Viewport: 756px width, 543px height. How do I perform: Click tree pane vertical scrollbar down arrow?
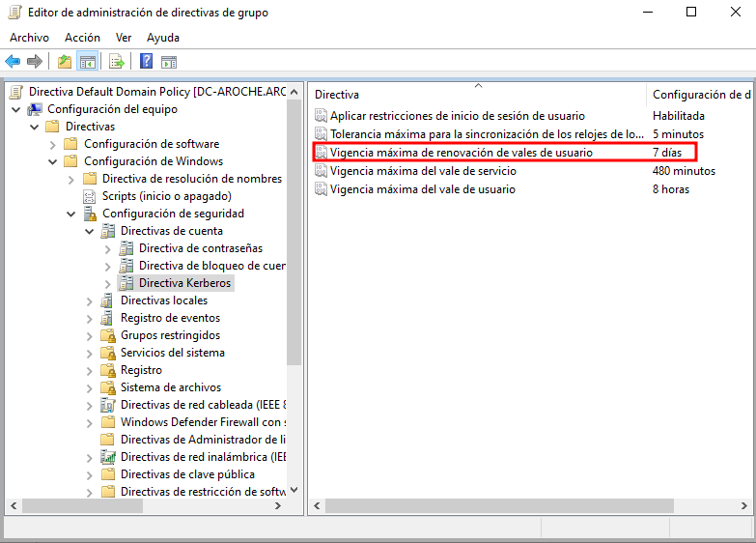point(294,490)
